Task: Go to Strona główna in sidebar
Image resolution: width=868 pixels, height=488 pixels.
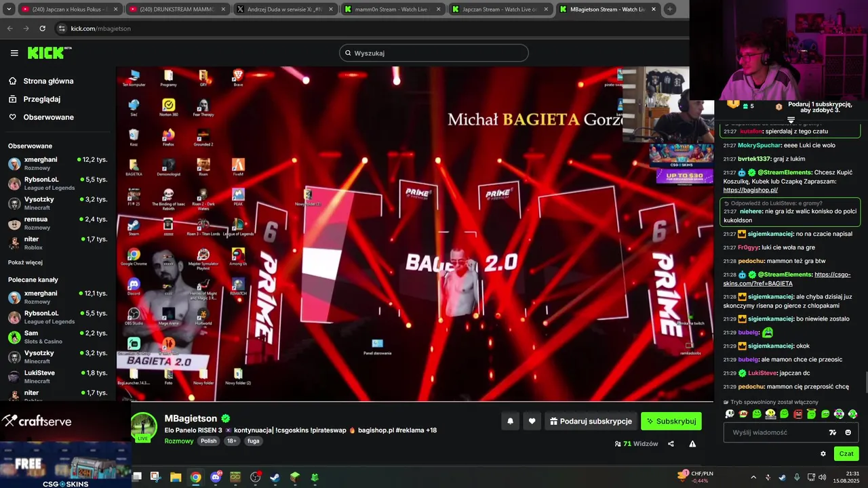Action: tap(48, 81)
